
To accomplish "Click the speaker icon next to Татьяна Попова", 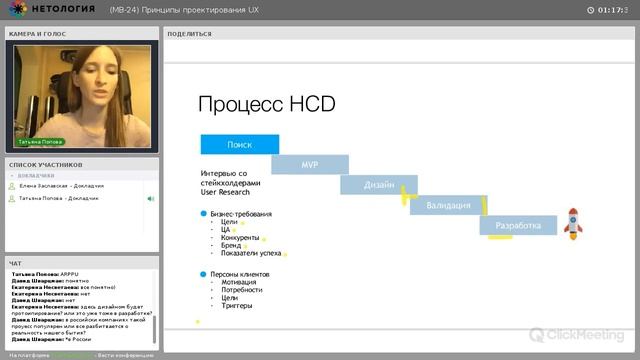I will click(151, 199).
